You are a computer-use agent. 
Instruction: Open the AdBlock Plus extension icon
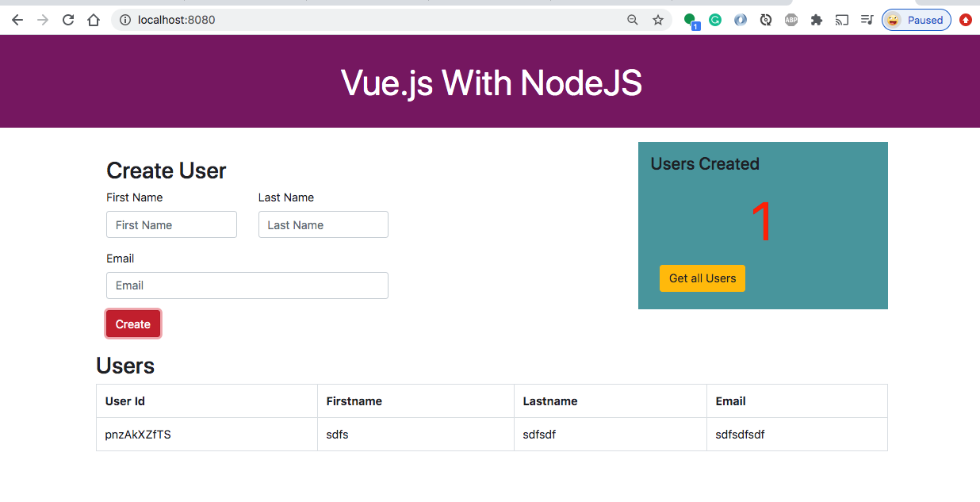[791, 20]
